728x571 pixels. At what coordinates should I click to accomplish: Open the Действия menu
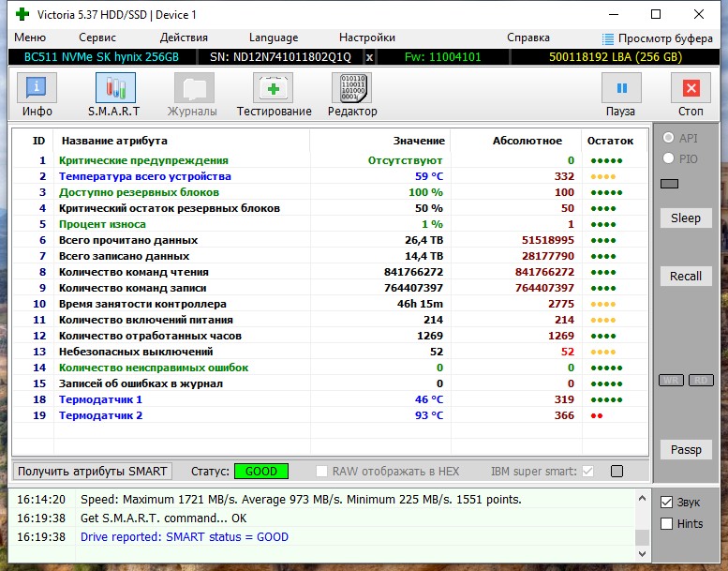coord(184,38)
